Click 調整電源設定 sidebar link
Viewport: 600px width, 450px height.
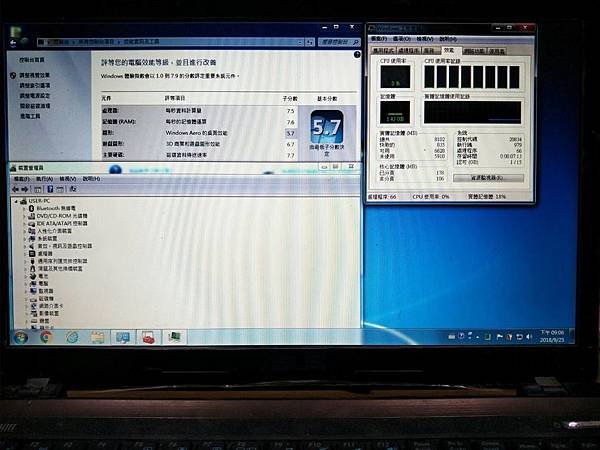point(34,96)
